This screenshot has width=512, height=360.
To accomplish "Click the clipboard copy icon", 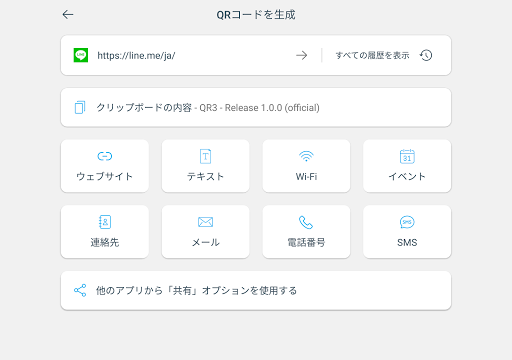I will click(80, 107).
